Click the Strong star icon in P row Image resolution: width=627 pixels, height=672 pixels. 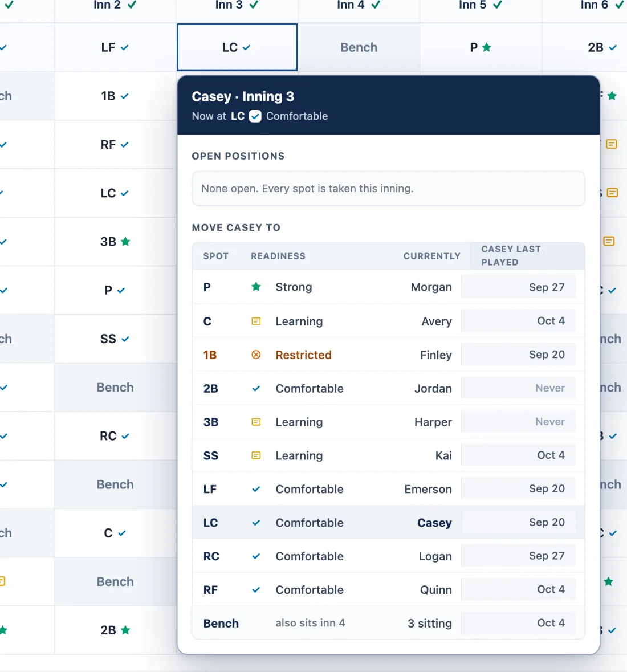click(256, 287)
